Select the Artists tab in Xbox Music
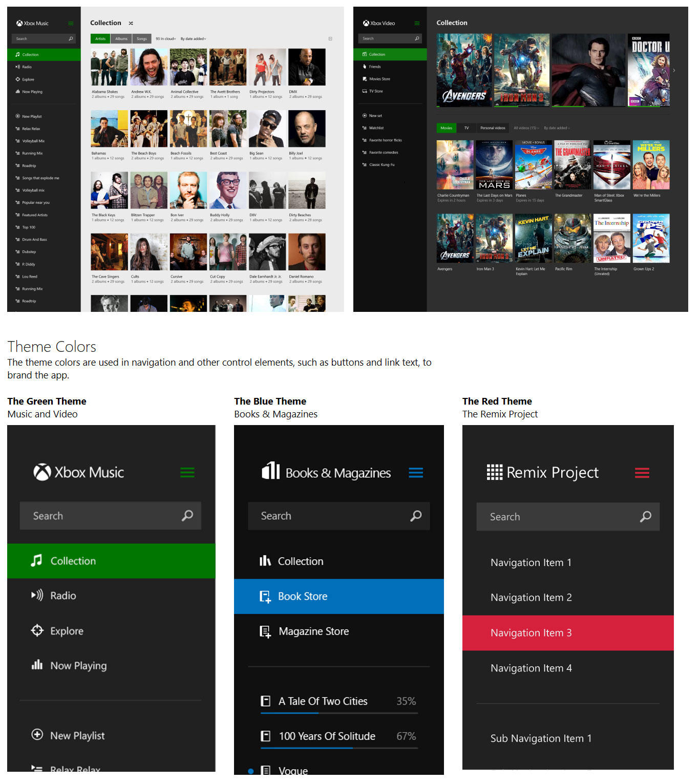The width and height of the screenshot is (700, 782). click(100, 39)
